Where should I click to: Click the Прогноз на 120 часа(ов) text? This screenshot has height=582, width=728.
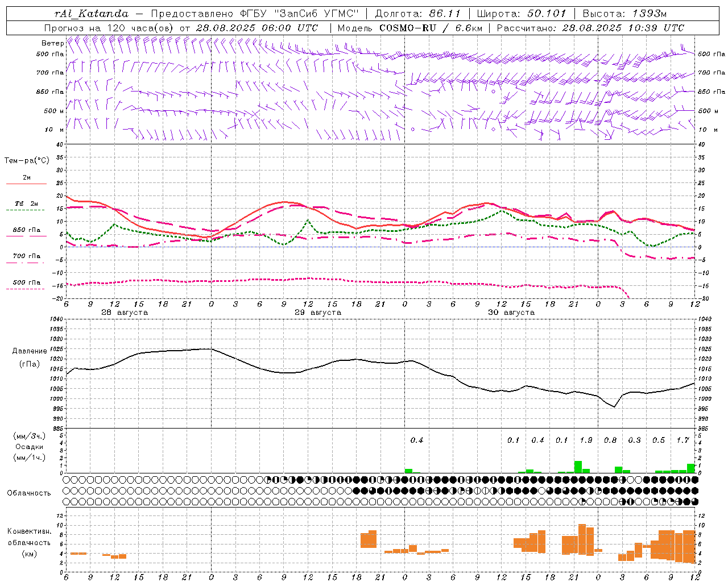pyautogui.click(x=110, y=28)
